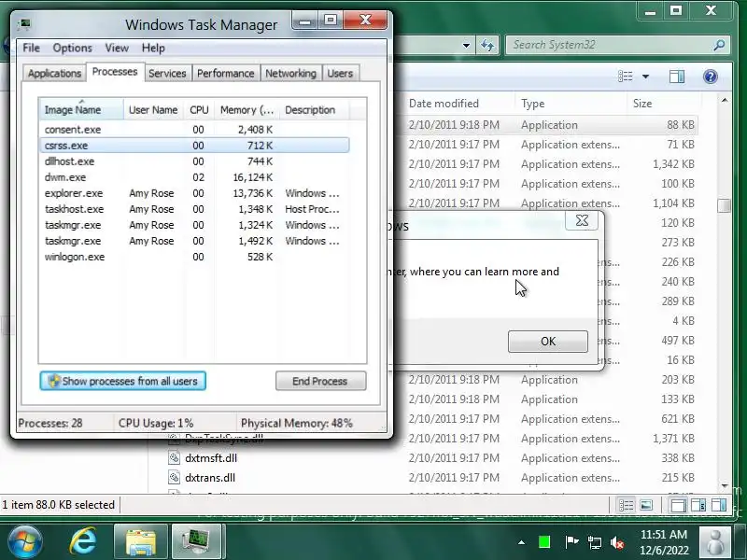Click Show processes from all users

123,381
